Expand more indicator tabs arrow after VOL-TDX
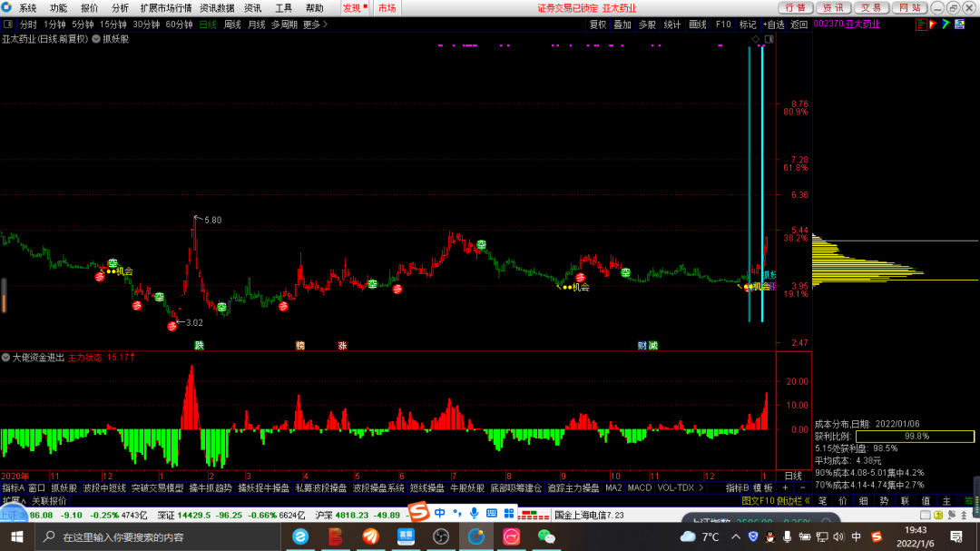The height and width of the screenshot is (551, 980). 701,487
